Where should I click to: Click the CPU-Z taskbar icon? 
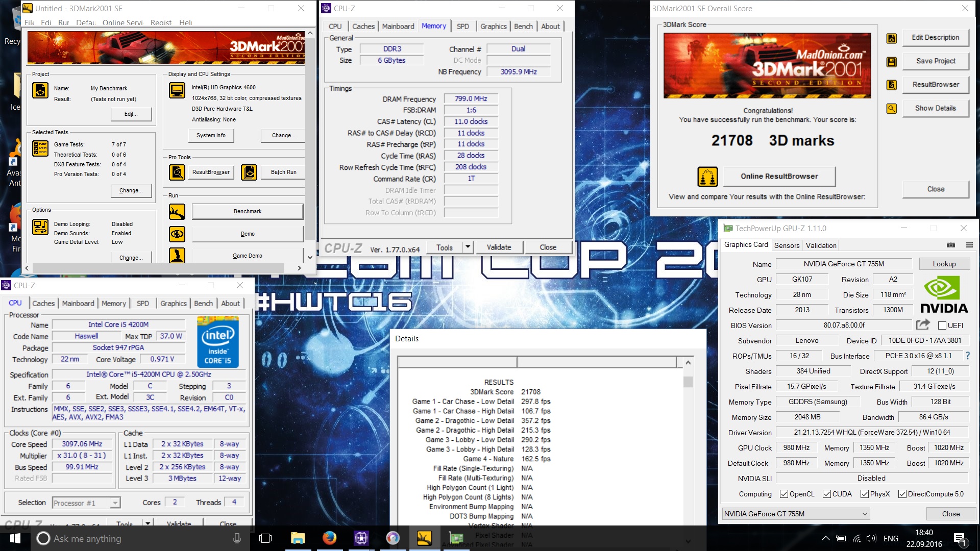tap(361, 538)
